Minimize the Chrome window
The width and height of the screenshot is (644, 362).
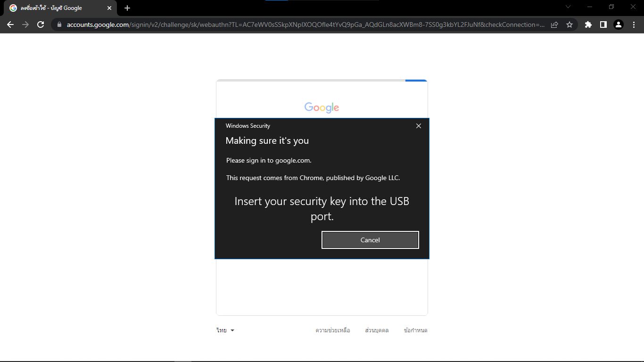[x=590, y=7]
